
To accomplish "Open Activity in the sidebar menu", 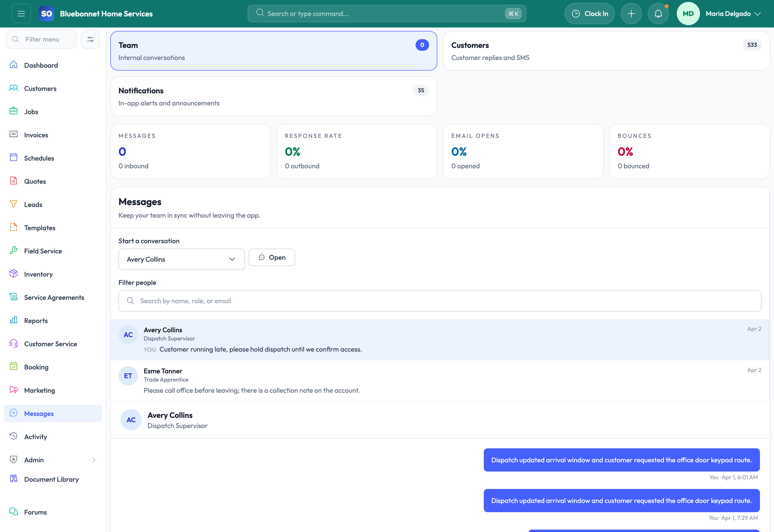I will (53, 437).
